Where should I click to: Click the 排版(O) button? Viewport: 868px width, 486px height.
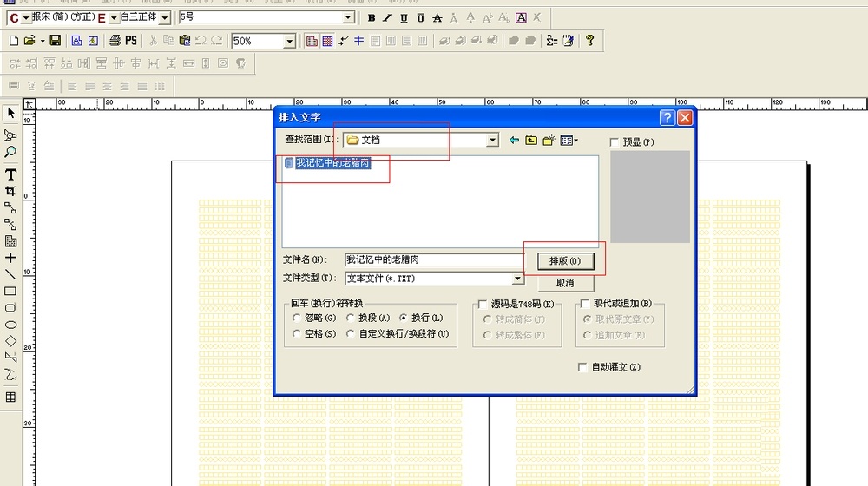[565, 261]
